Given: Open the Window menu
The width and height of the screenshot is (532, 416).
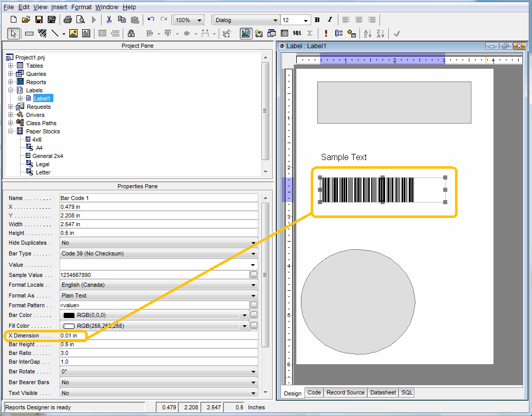Looking at the screenshot, I should 106,7.
